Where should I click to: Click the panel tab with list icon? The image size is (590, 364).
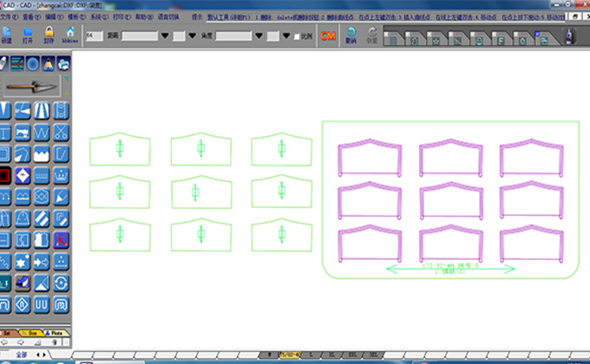click(x=393, y=39)
